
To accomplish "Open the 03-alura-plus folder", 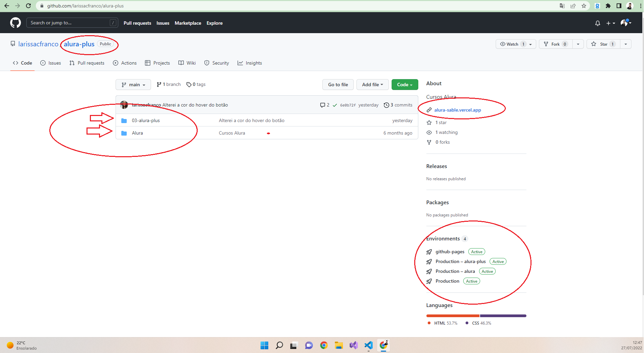I will [146, 120].
